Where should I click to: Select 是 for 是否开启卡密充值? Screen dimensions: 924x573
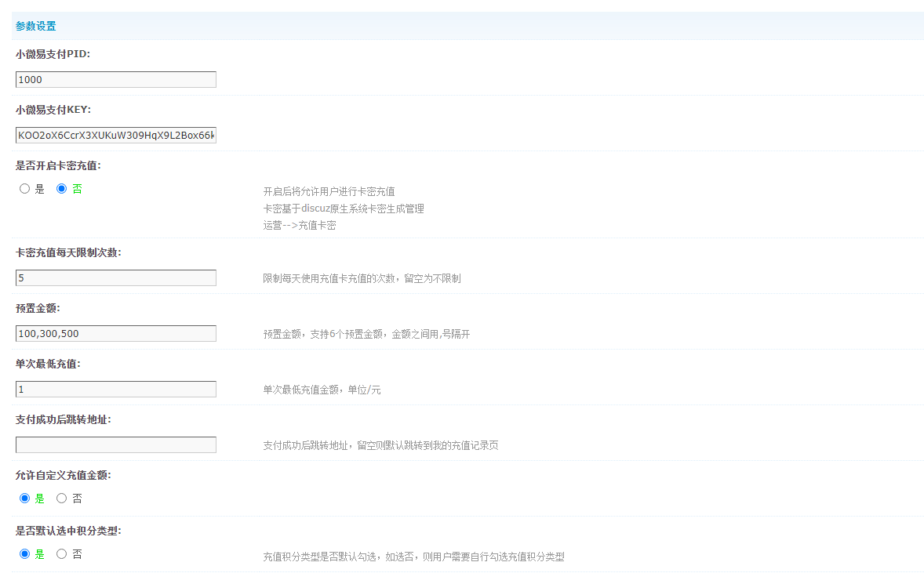coord(25,189)
